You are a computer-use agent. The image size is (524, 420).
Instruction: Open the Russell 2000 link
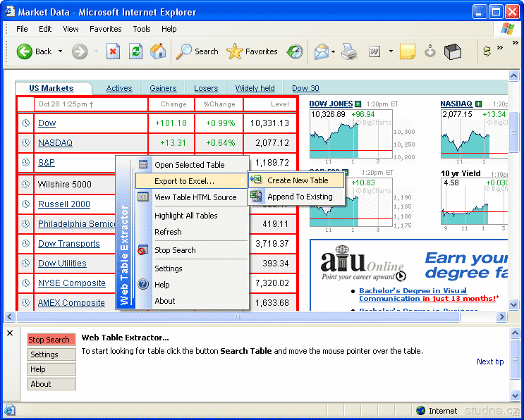[x=64, y=204]
